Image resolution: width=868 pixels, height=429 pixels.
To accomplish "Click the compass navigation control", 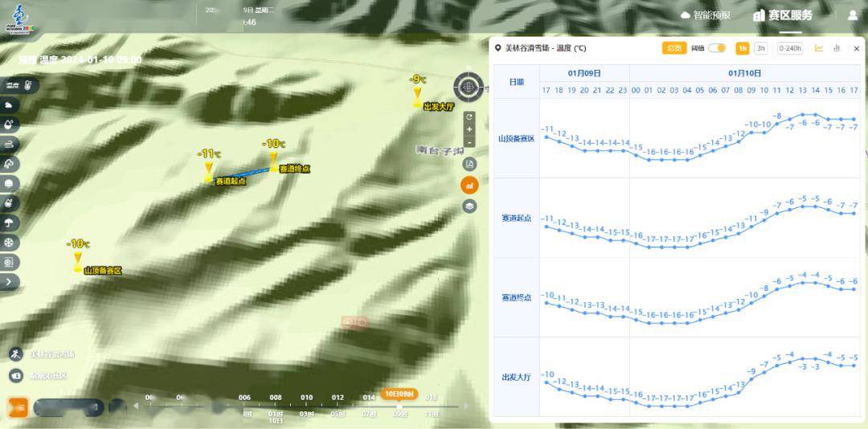I will tap(469, 88).
